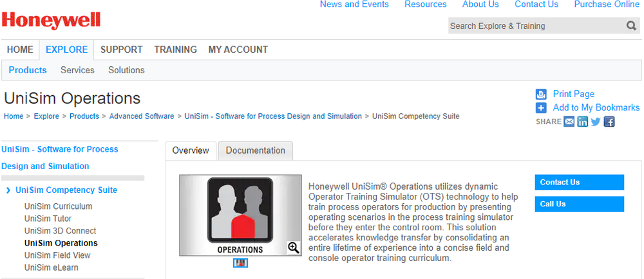This screenshot has height=279, width=644.
Task: Open sidebar UniSim - Software for Process heading
Action: click(59, 157)
